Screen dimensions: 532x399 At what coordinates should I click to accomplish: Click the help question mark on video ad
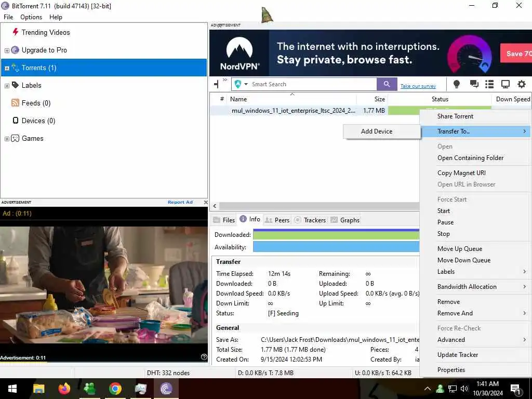click(x=204, y=356)
